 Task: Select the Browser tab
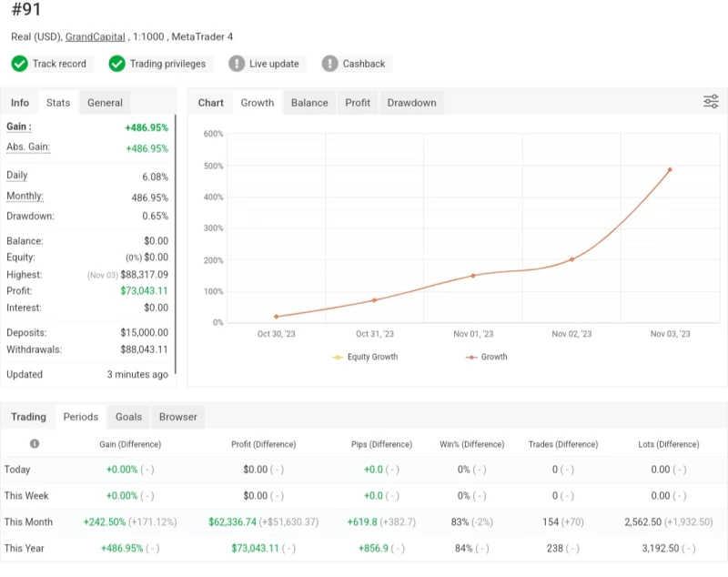pyautogui.click(x=178, y=417)
